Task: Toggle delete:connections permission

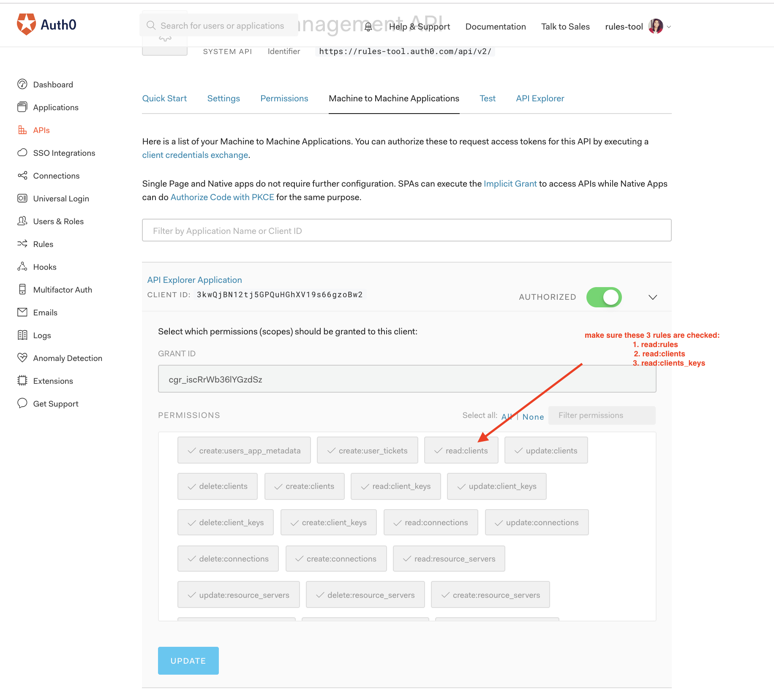Action: [x=228, y=559]
